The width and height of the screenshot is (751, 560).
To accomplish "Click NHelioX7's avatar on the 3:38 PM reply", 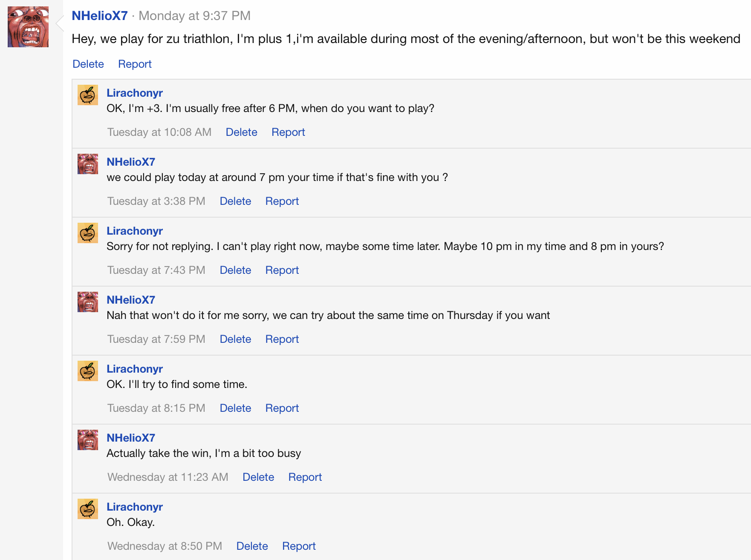I will [x=88, y=164].
